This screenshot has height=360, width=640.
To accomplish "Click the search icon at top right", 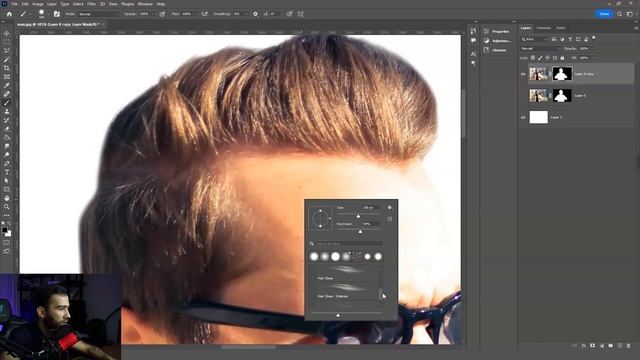I will click(620, 14).
